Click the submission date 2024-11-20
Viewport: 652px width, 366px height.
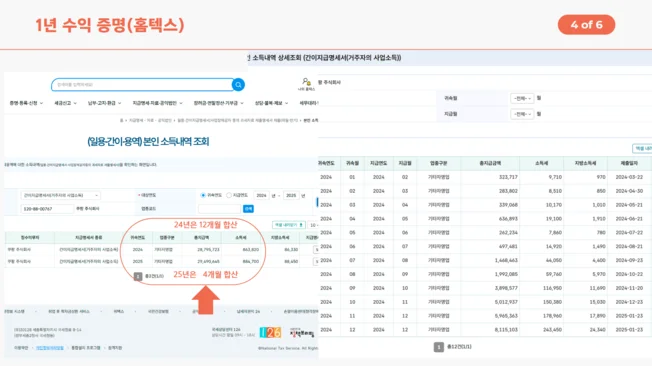pyautogui.click(x=629, y=288)
